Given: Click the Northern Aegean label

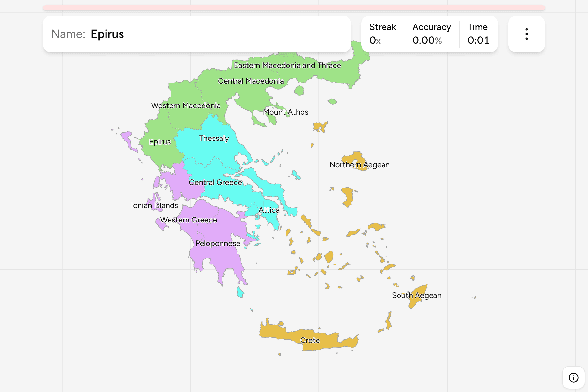Looking at the screenshot, I should (x=359, y=165).
